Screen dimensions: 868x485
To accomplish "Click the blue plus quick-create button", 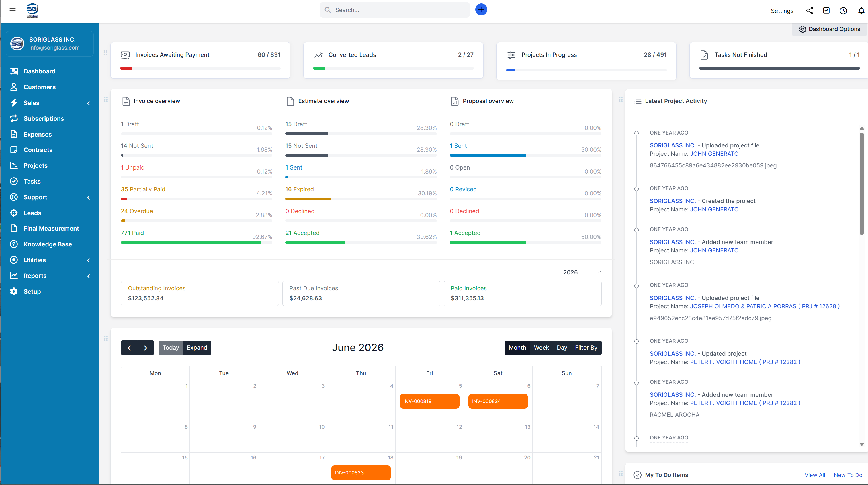I will (481, 10).
